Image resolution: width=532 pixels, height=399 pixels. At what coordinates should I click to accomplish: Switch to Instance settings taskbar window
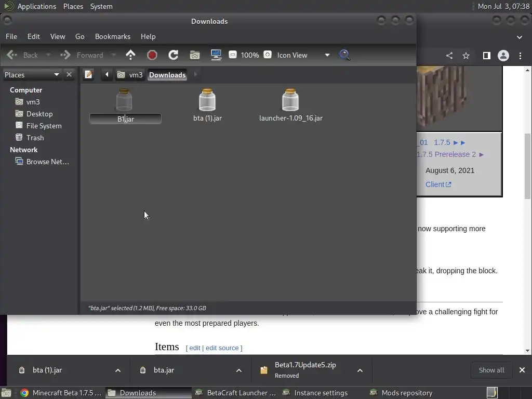point(315,393)
